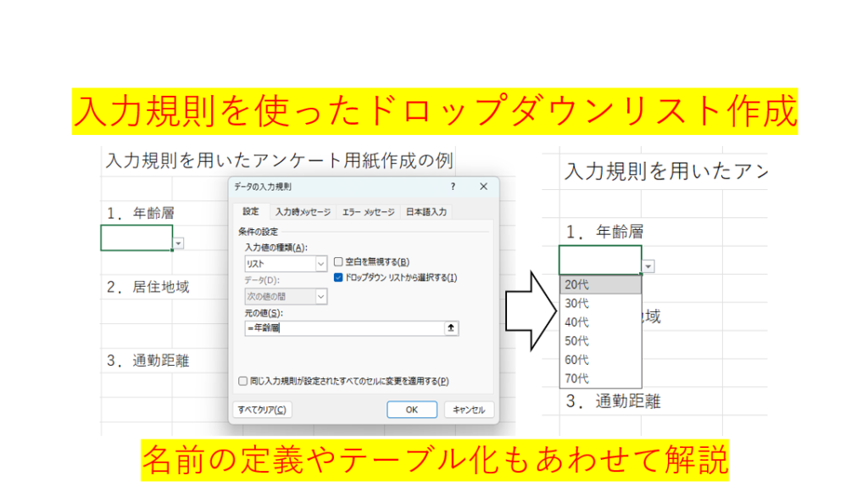Select the 日本語入力 tab
Image resolution: width=868 pixels, height=487 pixels.
426,212
